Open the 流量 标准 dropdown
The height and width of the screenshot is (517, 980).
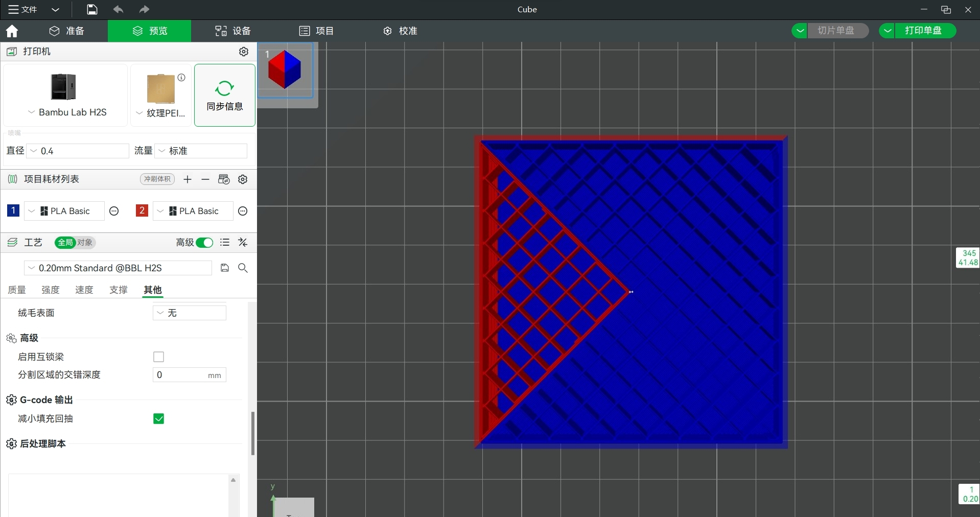201,151
